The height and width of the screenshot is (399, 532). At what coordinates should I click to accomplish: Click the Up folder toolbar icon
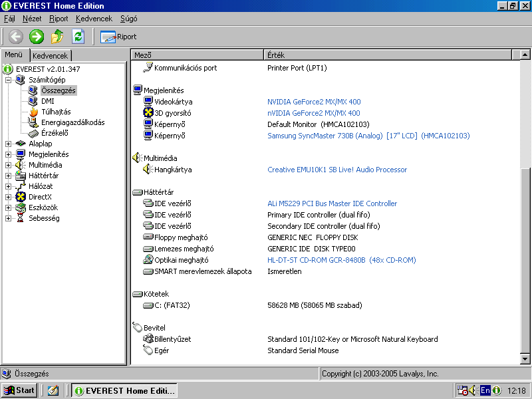click(x=57, y=37)
